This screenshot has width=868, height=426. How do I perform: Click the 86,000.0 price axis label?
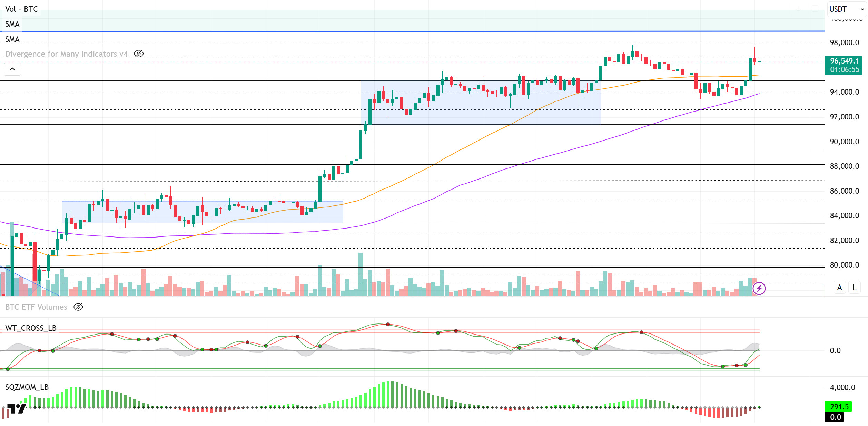click(x=845, y=191)
